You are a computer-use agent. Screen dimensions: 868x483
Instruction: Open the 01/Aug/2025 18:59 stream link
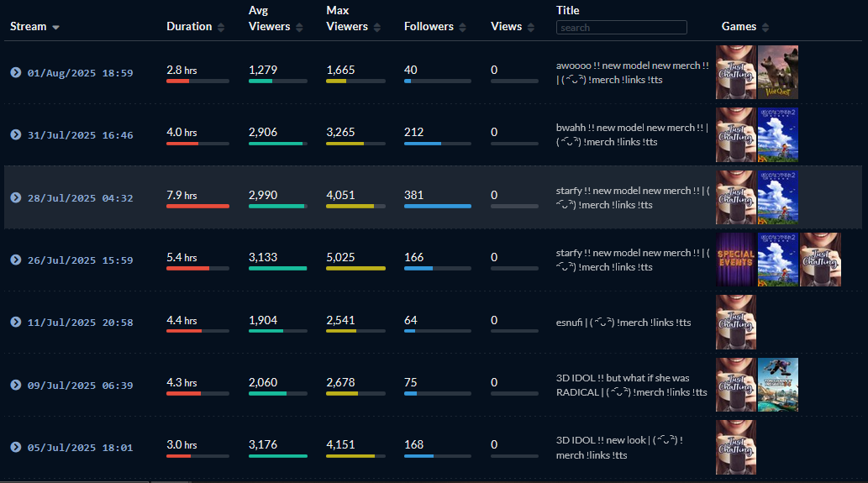point(81,73)
